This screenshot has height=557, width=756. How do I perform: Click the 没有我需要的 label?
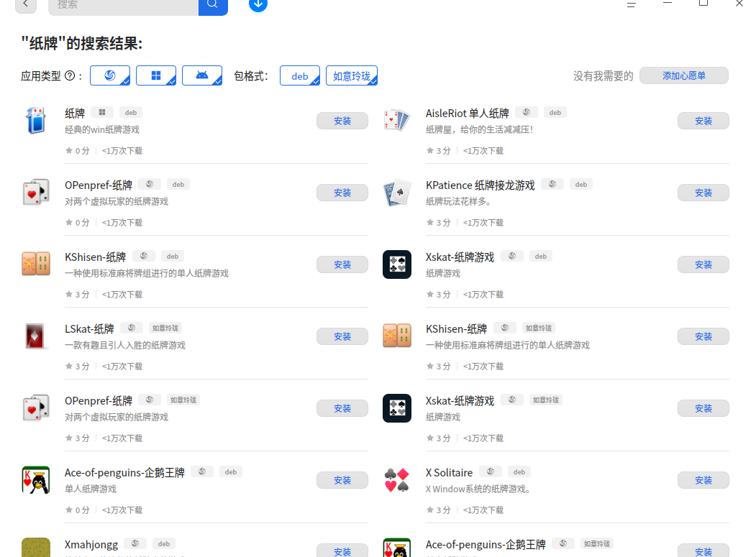tap(604, 76)
